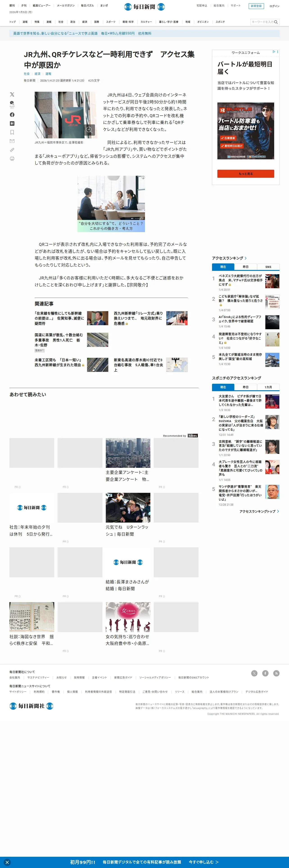Switch access ranking to SNS tab
The width and height of the screenshot is (289, 868).
(268, 267)
